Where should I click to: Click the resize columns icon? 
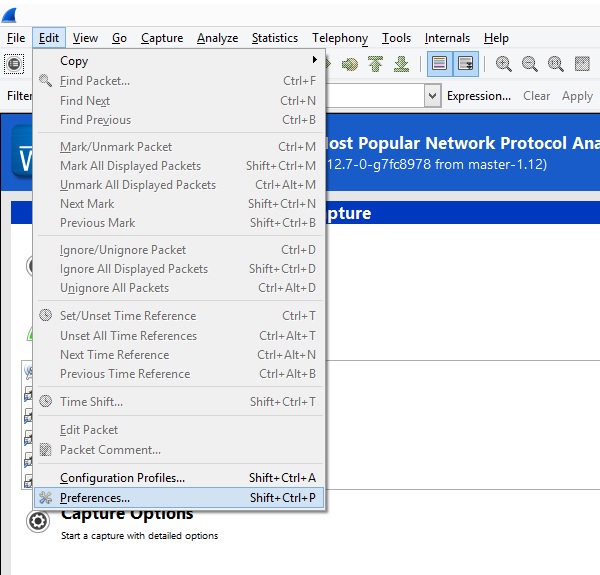coord(582,64)
